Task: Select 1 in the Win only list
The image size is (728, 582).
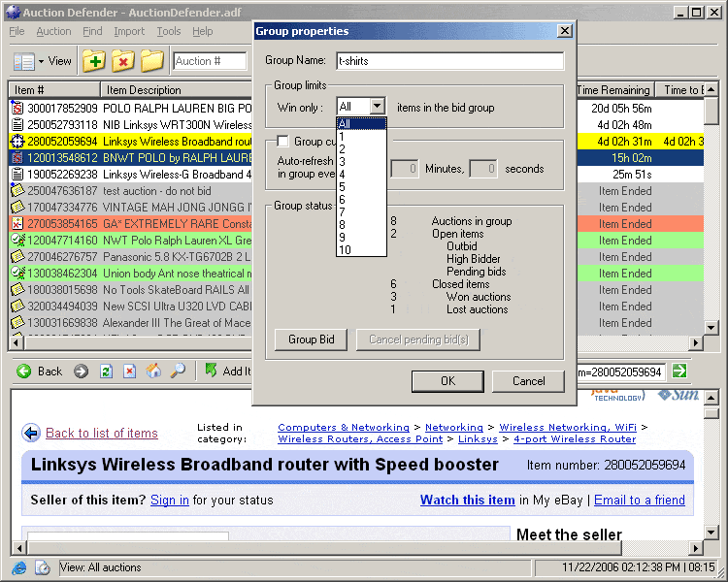Action: pos(361,137)
